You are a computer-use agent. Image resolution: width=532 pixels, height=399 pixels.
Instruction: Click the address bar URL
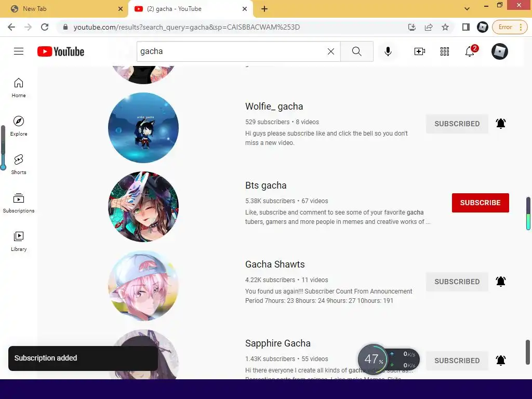pos(187,27)
